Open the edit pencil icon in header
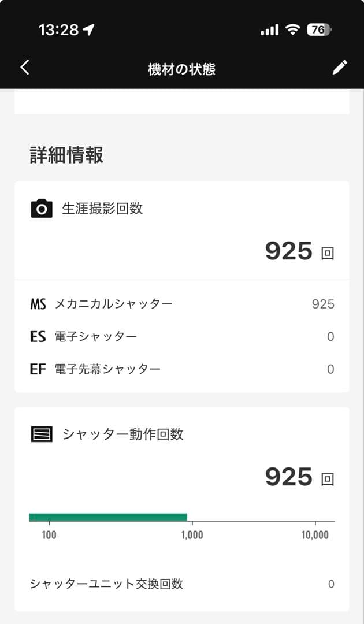This screenshot has height=624, width=364. (340, 67)
